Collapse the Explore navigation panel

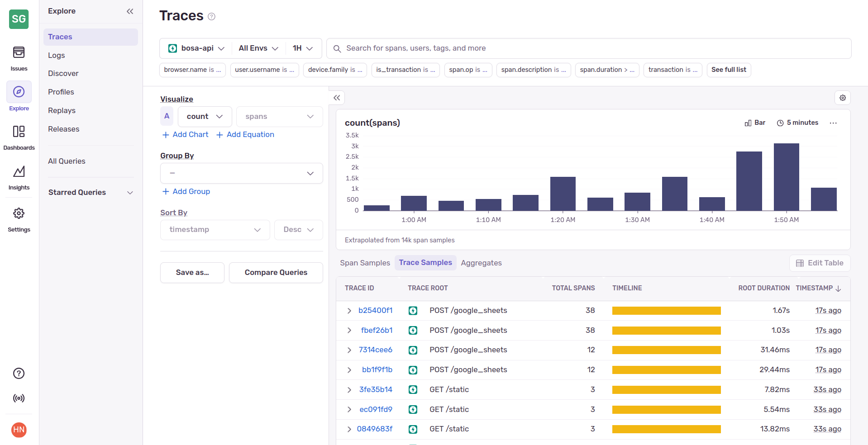(130, 11)
